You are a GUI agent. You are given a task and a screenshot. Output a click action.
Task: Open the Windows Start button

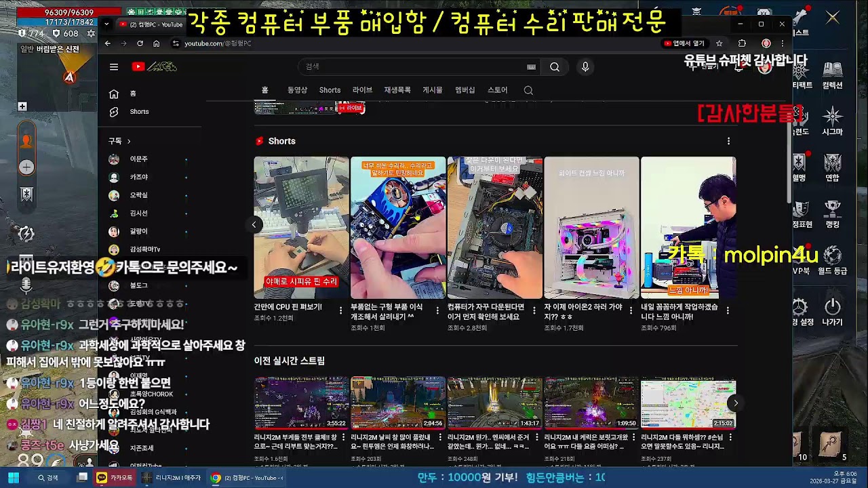tap(13, 478)
